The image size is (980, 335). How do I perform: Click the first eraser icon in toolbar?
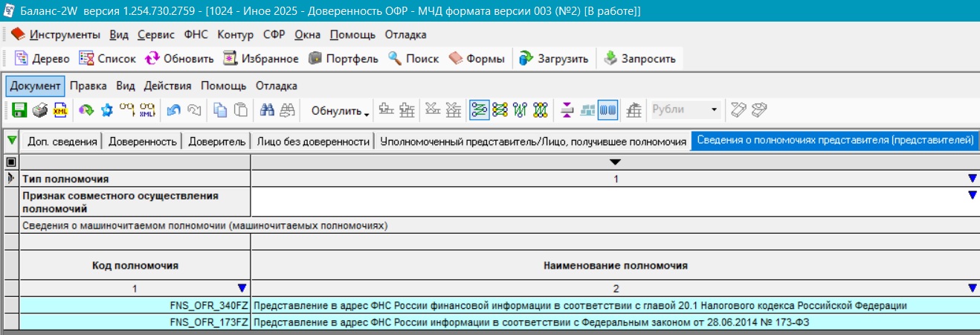pos(738,110)
